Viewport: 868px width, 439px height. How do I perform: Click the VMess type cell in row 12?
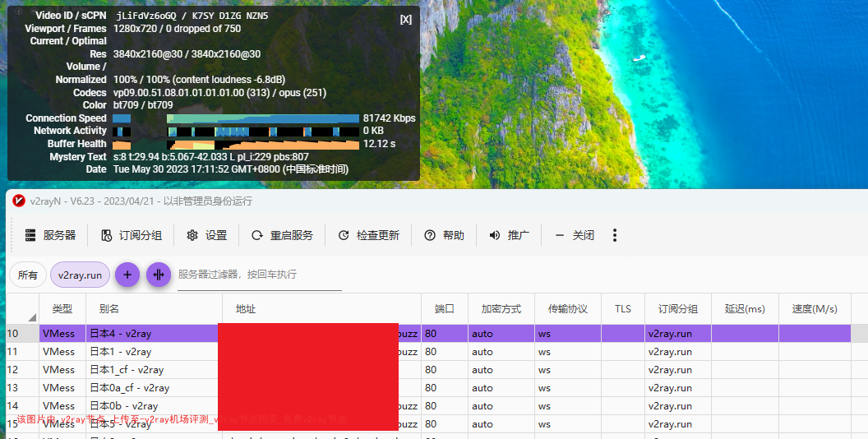coord(62,370)
